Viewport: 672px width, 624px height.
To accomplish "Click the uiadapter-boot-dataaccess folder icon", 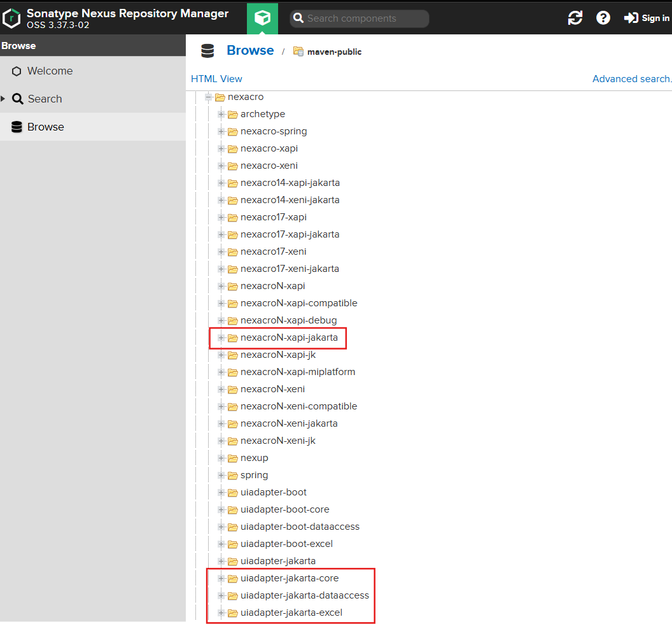I will (x=233, y=527).
